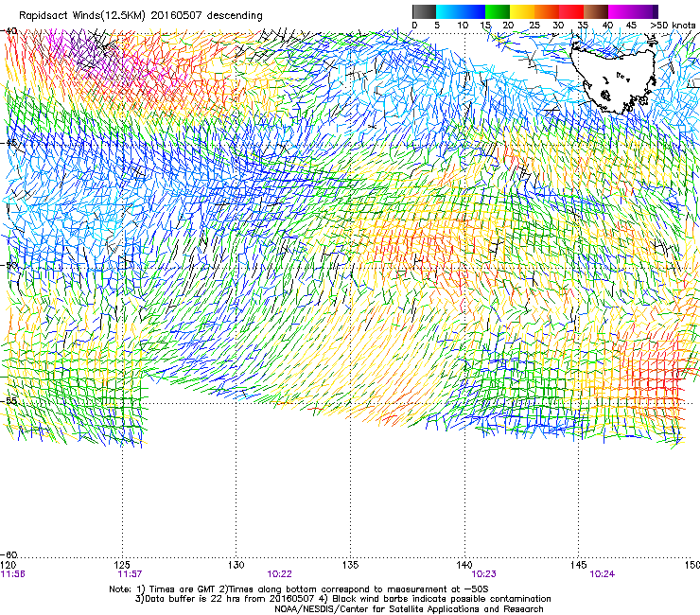Pick the magenta 40-45 knots legend segment
Viewport: 700px width, 615px height.
pyautogui.click(x=621, y=11)
